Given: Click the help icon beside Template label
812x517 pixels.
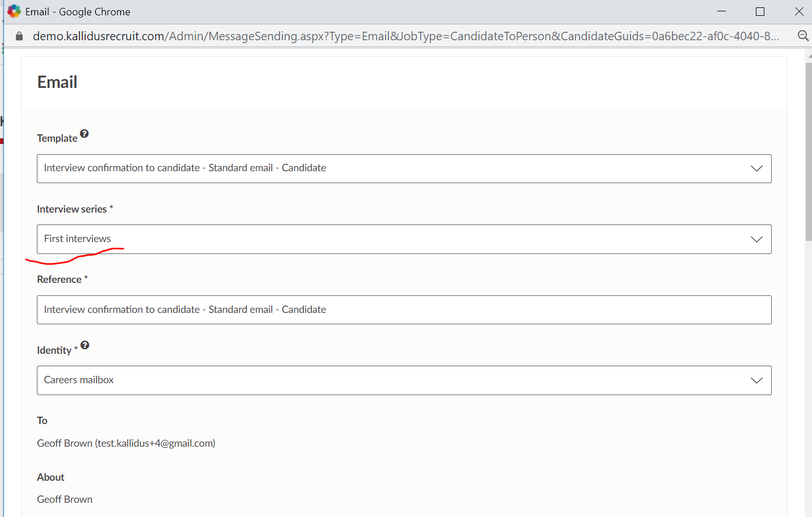Looking at the screenshot, I should click(84, 134).
